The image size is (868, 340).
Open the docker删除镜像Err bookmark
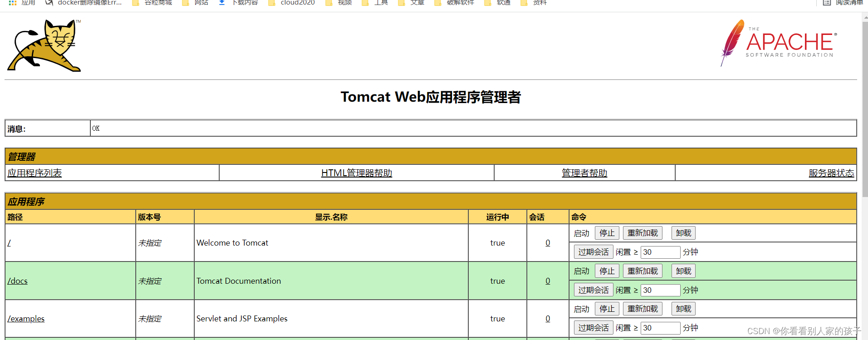click(83, 3)
